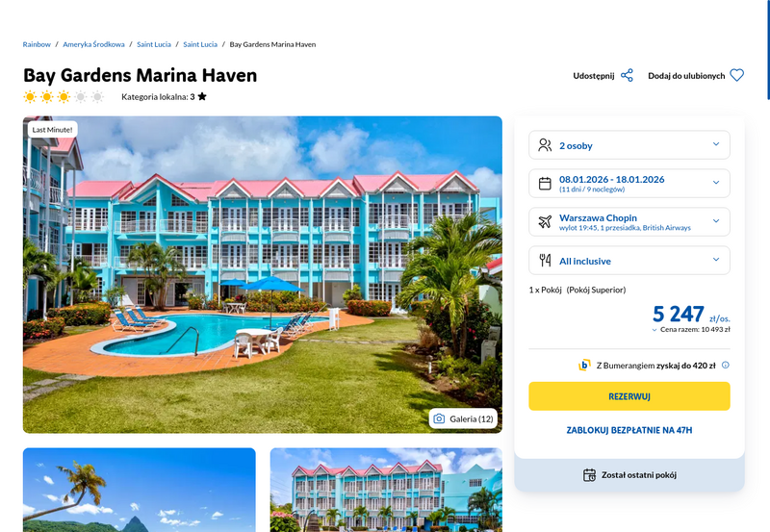This screenshot has width=770, height=532.
Task: Click the info icon beside Bumerang offer
Action: tap(726, 365)
